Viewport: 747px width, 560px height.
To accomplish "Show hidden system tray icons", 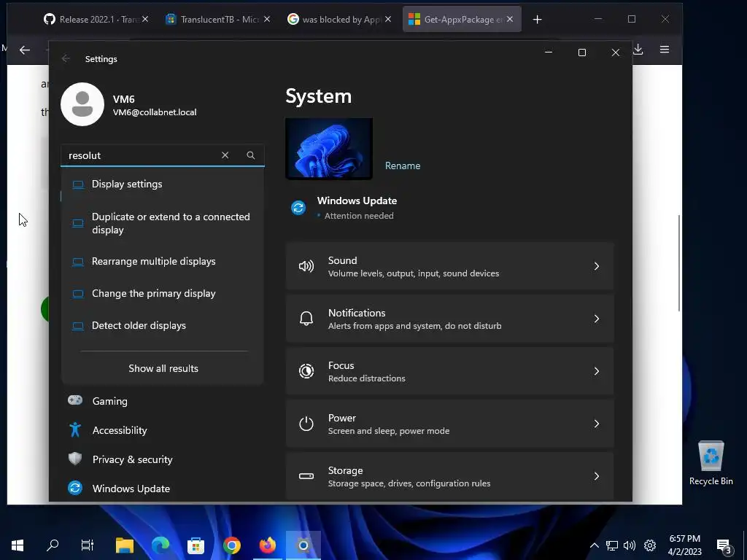I will (594, 545).
